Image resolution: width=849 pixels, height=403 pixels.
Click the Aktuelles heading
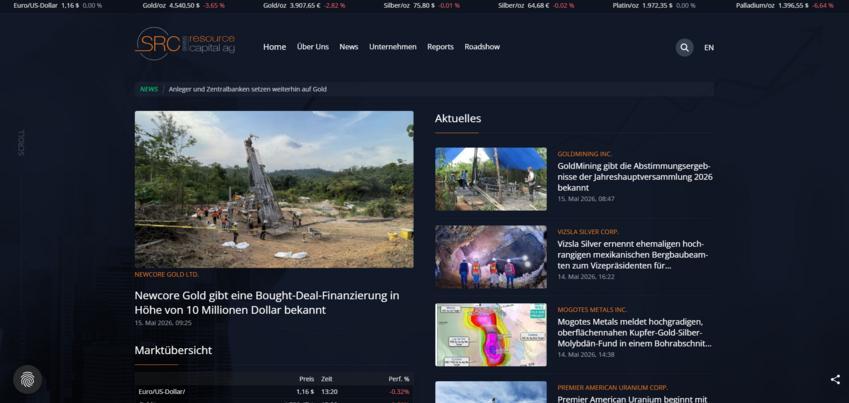point(458,118)
